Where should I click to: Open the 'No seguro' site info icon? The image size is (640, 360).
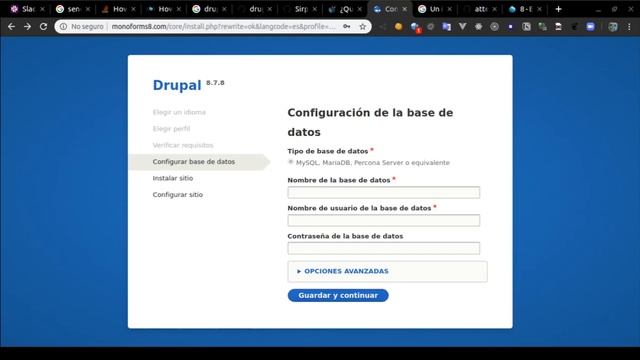click(63, 27)
